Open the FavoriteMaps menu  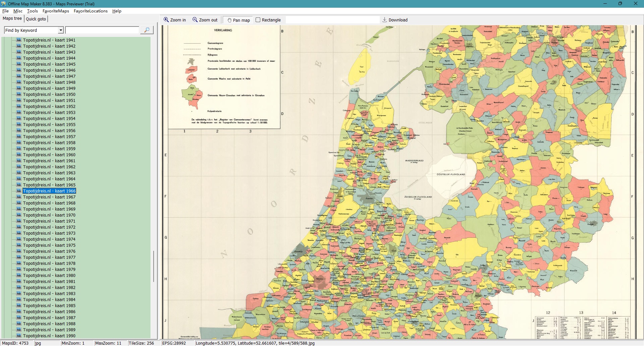[x=56, y=11]
